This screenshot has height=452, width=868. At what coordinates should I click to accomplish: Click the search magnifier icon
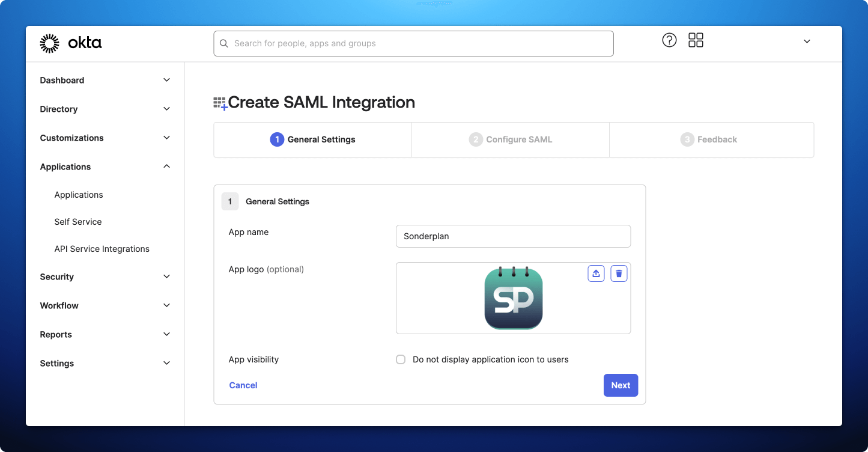point(223,43)
